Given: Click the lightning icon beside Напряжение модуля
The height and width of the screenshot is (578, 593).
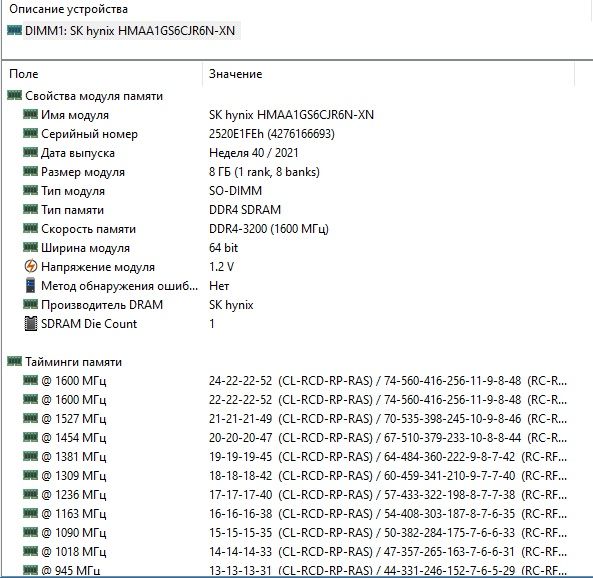Looking at the screenshot, I should [x=31, y=266].
